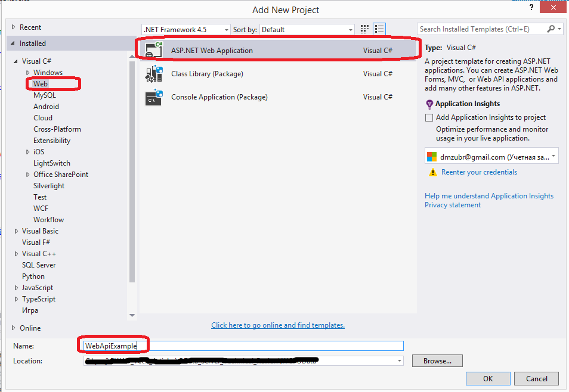
Task: Expand the iOS tree node
Action: pos(27,152)
